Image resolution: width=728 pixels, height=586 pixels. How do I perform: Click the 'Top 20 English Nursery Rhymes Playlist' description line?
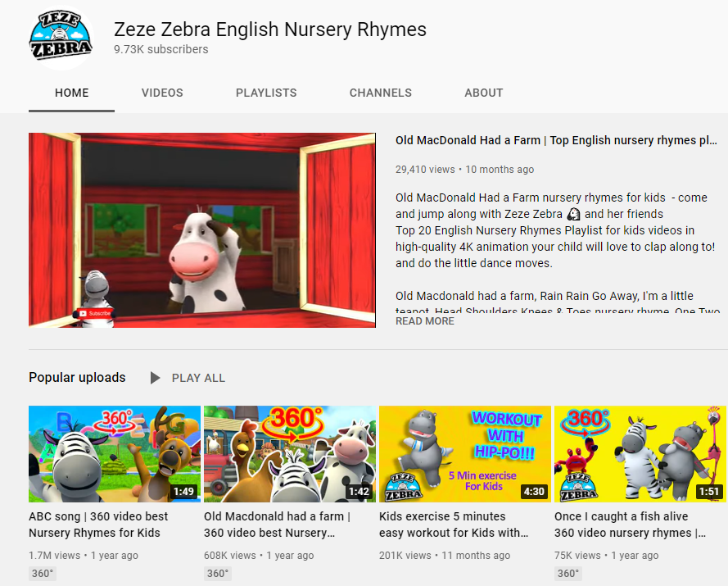coord(545,230)
